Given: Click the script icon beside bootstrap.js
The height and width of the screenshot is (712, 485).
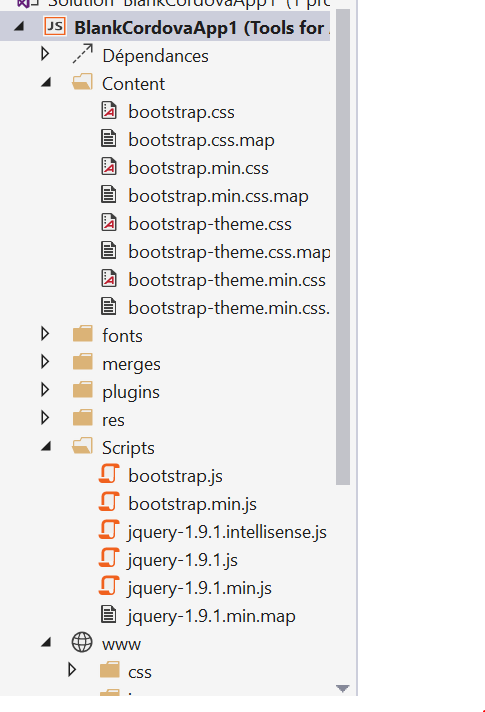Looking at the screenshot, I should pos(109,475).
